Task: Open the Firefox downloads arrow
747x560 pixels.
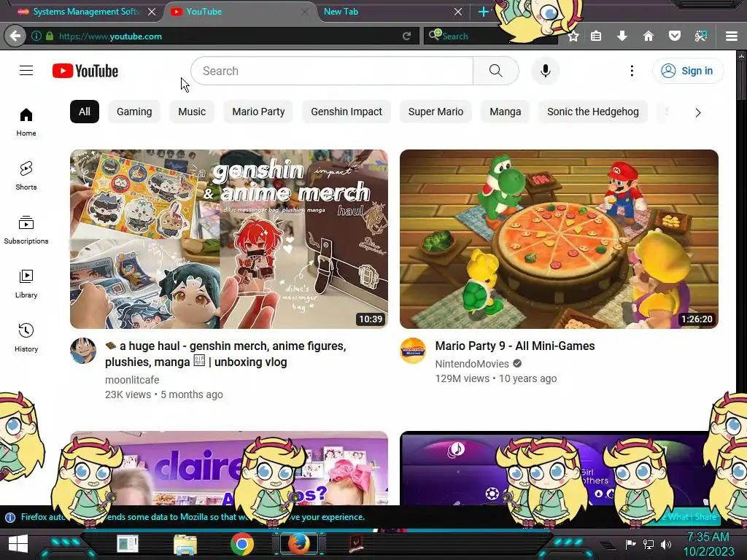Action: point(622,36)
